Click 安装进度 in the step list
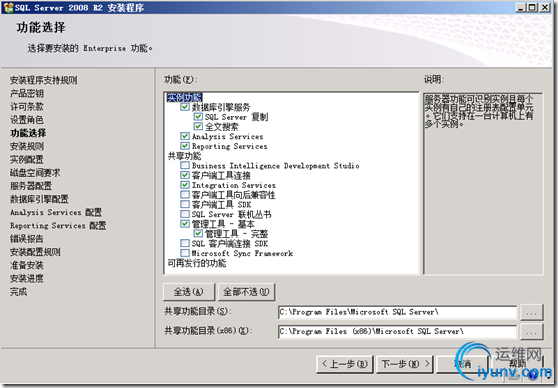The width and height of the screenshot is (558, 388). tap(27, 278)
